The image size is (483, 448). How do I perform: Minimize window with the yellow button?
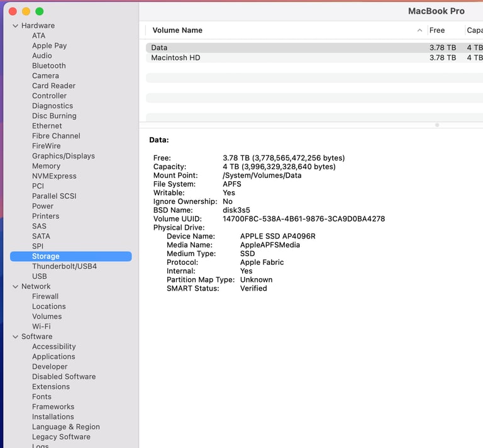tap(26, 12)
